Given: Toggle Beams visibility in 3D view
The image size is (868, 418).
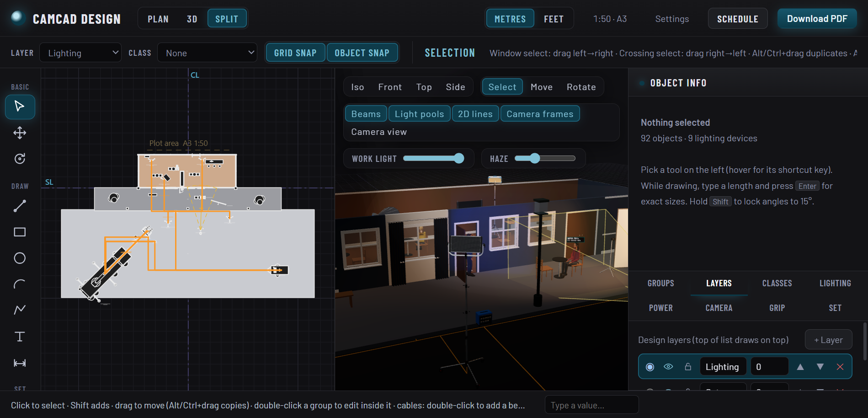Looking at the screenshot, I should click(366, 114).
